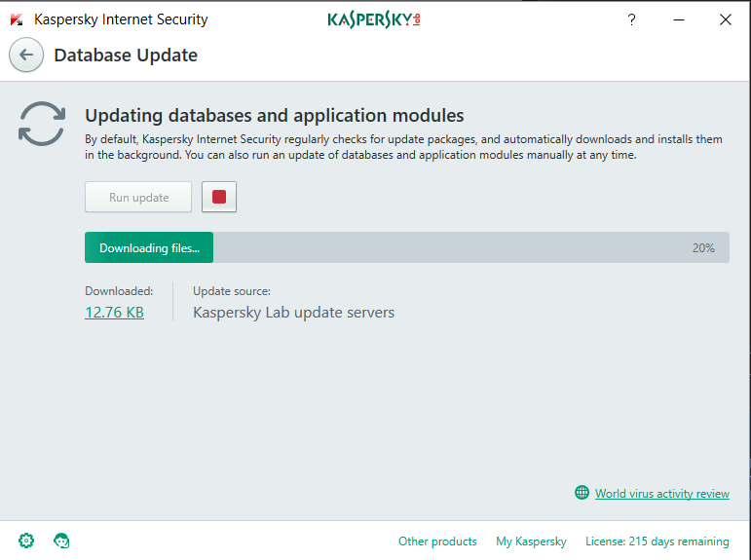The image size is (751, 560).
Task: View License: 215 days remaining details
Action: pyautogui.click(x=657, y=541)
